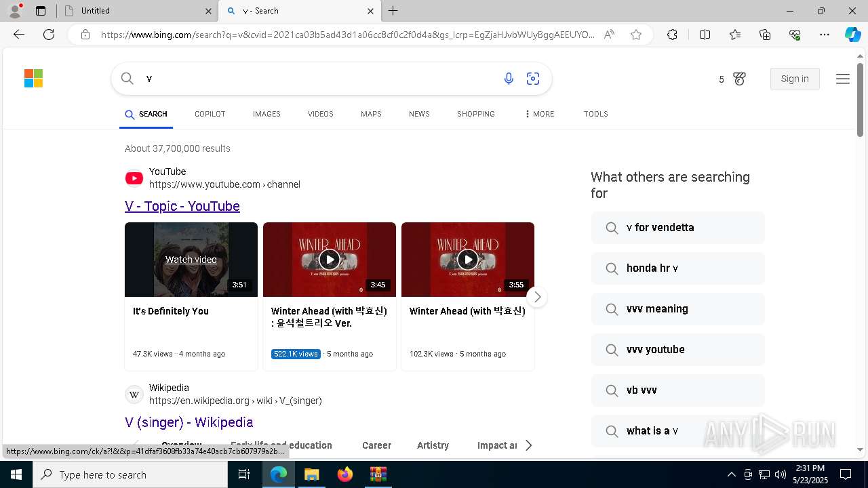868x488 pixels.
Task: Close the 'v - Search' tab
Action: point(370,11)
